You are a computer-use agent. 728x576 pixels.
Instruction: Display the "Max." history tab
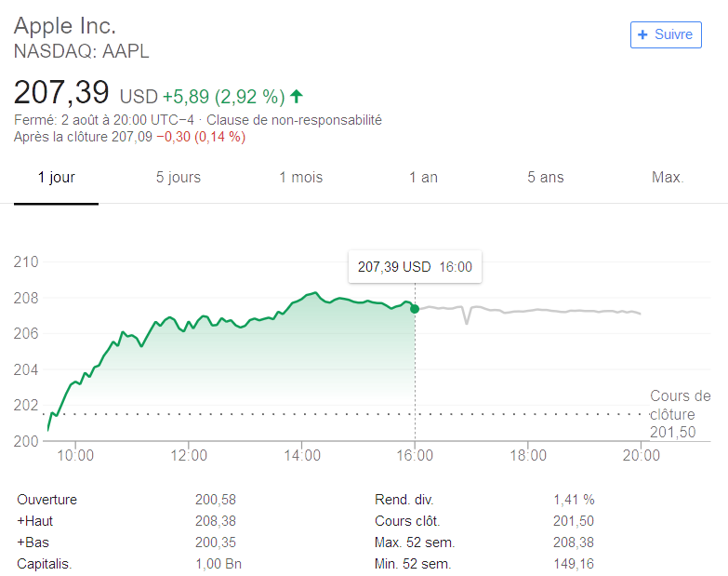668,177
